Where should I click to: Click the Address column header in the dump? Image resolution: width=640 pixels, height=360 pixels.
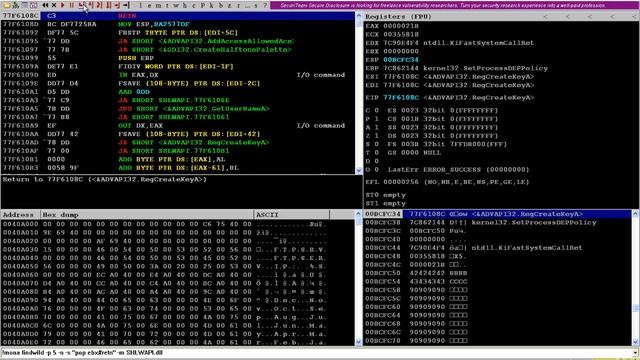[20, 214]
